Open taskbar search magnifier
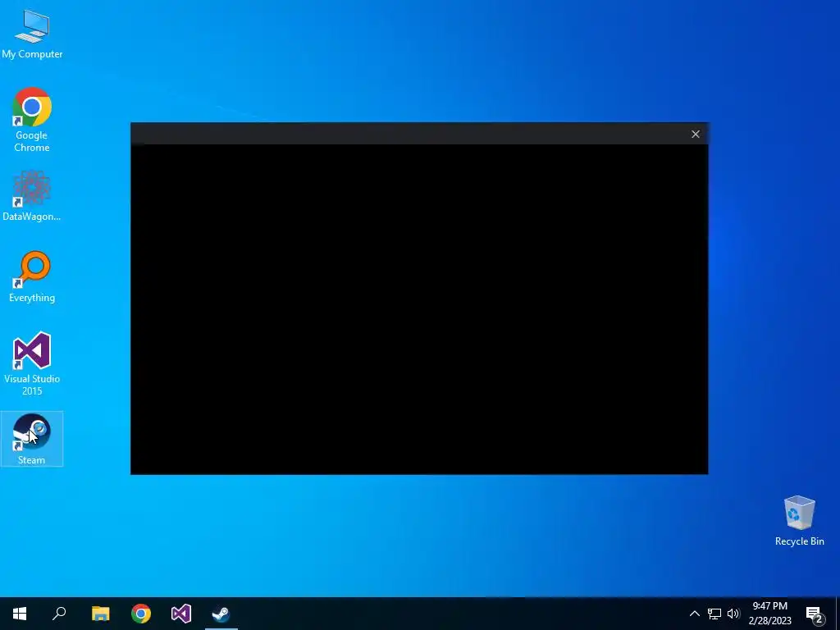840x630 pixels. coord(59,614)
